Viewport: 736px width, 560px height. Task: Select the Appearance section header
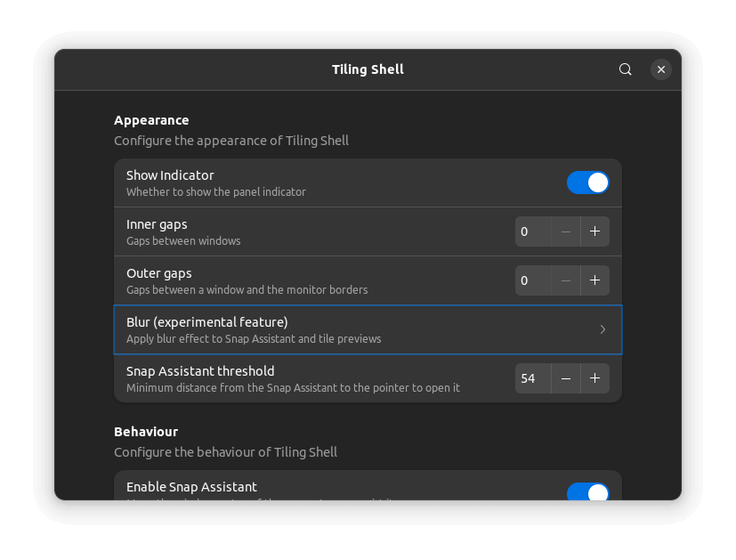click(x=151, y=120)
